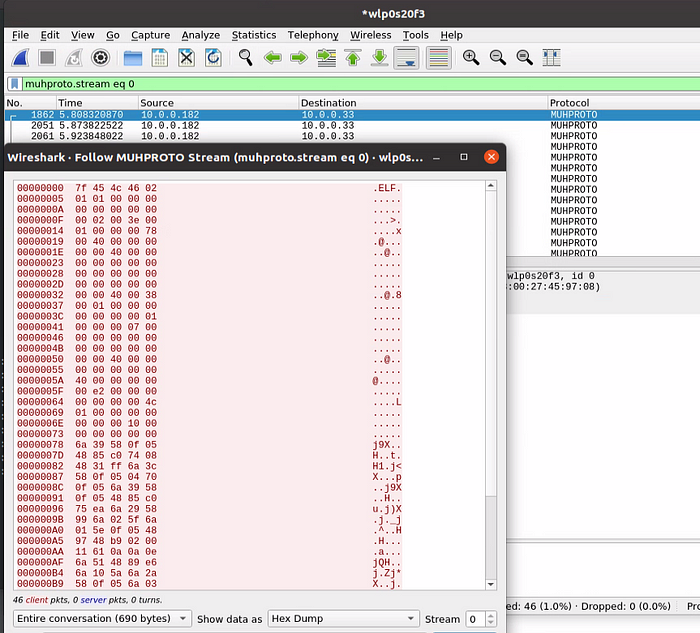Image resolution: width=700 pixels, height=633 pixels.
Task: Toggle auto-scroll during live capture
Action: (x=406, y=58)
